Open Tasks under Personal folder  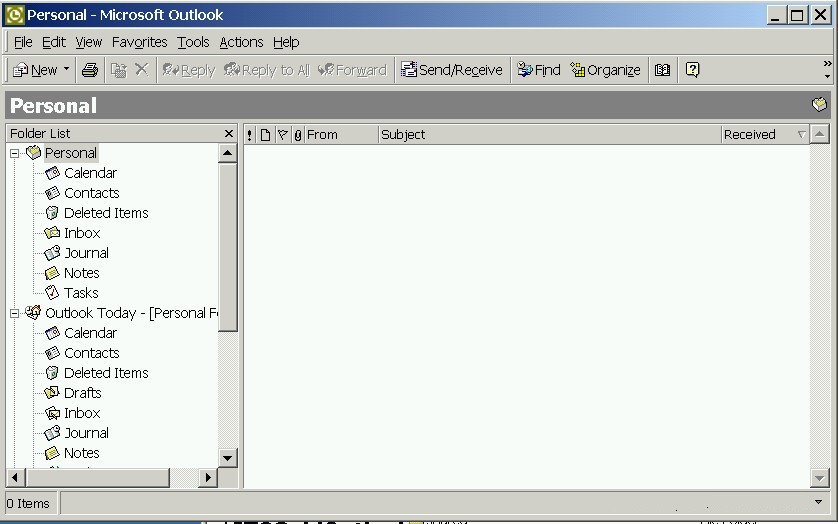click(x=81, y=293)
